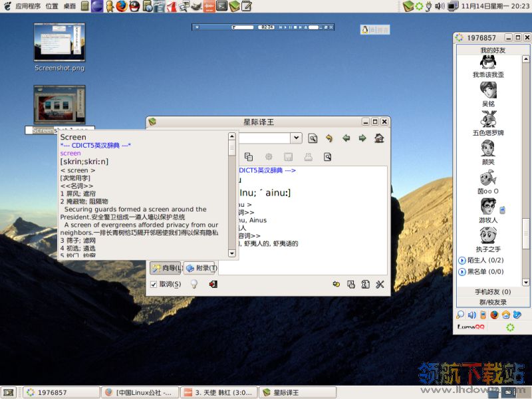The image size is (532, 399).
Task: Click the LumaQQ friend list scrollbar thumb
Action: [526, 233]
